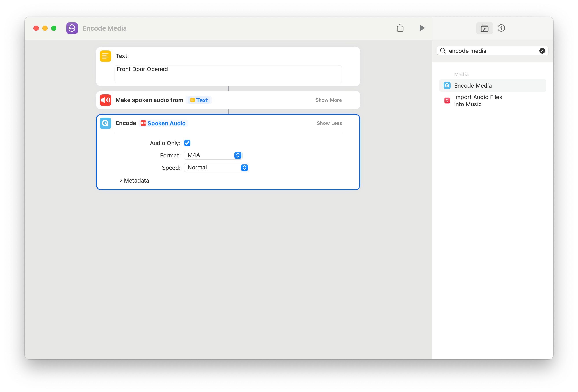Screen dimensions: 578x392
Task: Click the Make Spoken Audio speaker icon
Action: [x=105, y=100]
